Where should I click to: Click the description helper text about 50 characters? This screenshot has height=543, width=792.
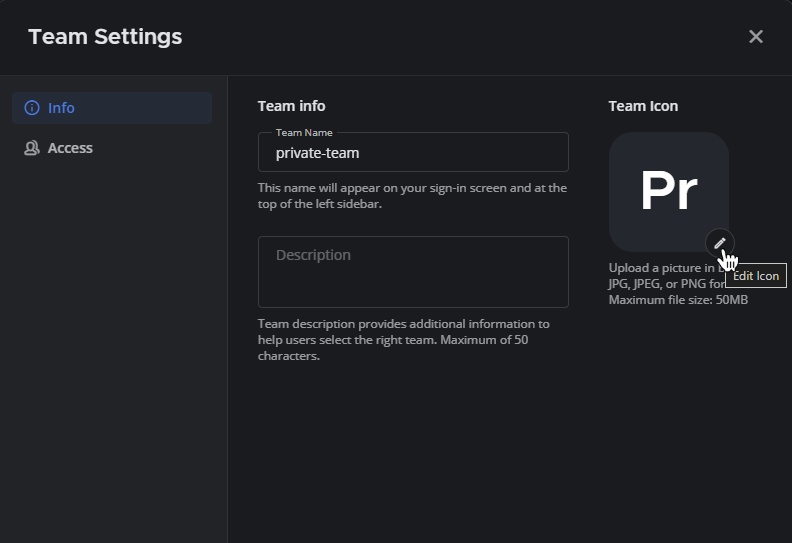(404, 340)
